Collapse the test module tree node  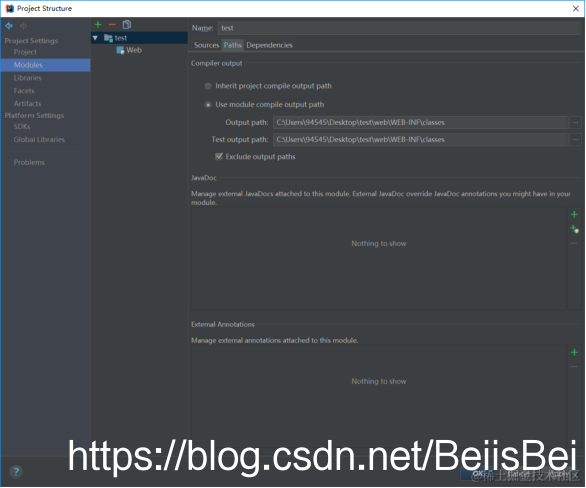point(95,38)
